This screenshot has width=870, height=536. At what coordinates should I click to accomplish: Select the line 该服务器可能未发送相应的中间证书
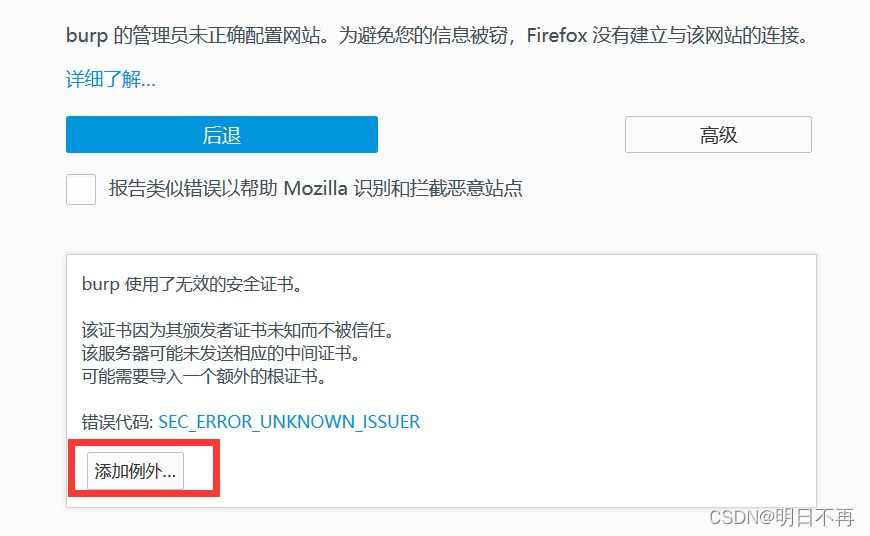click(x=221, y=353)
